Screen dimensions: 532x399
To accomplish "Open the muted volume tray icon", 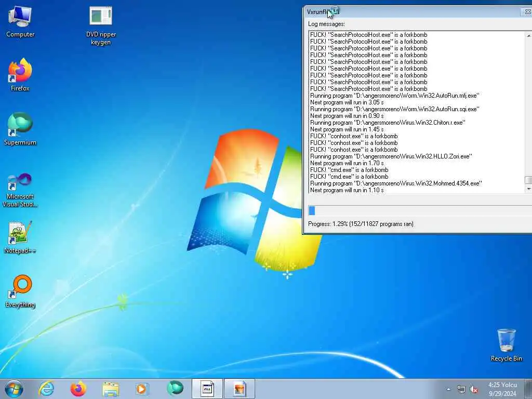I will click(x=474, y=389).
